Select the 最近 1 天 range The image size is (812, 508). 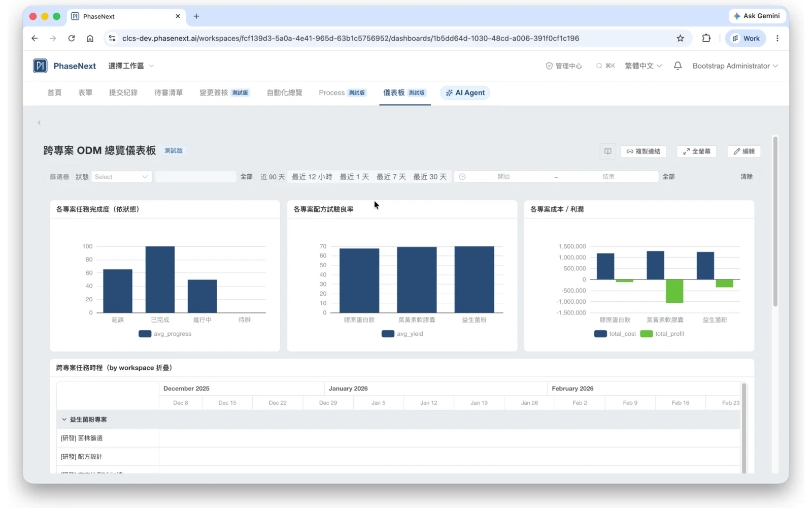pyautogui.click(x=354, y=177)
